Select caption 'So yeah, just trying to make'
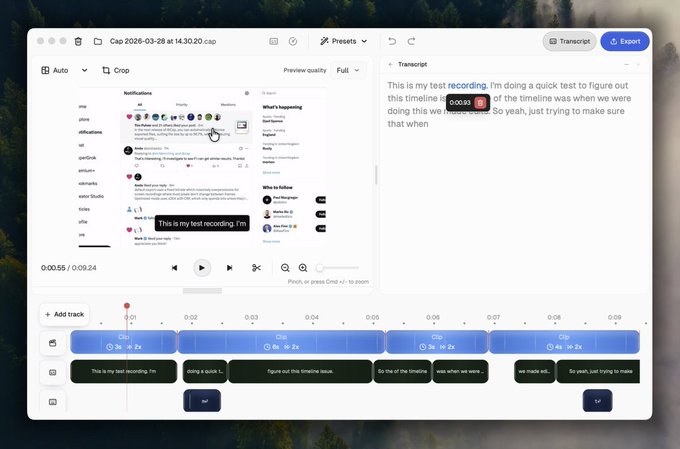 [x=598, y=371]
